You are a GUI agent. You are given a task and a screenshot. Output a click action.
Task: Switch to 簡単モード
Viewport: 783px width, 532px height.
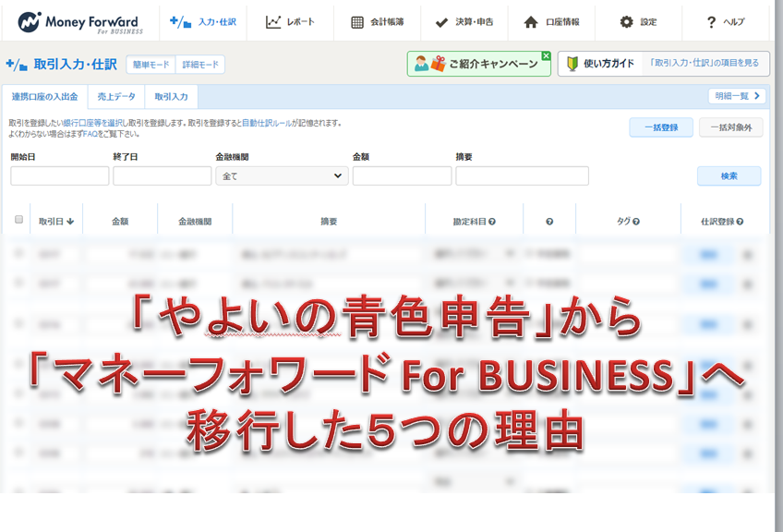point(151,65)
